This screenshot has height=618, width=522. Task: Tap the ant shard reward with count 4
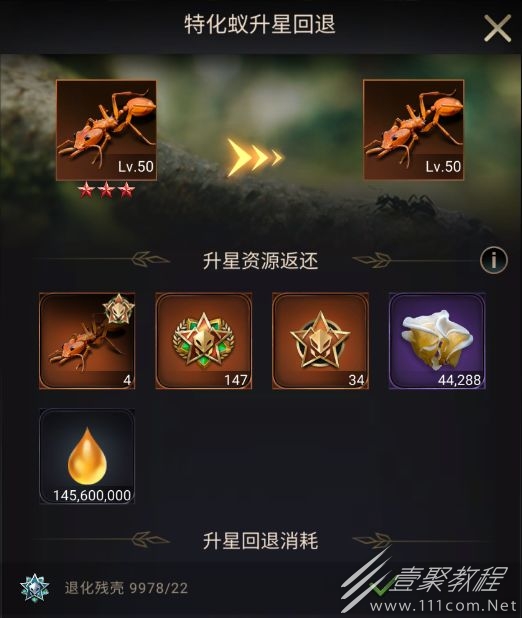point(87,341)
